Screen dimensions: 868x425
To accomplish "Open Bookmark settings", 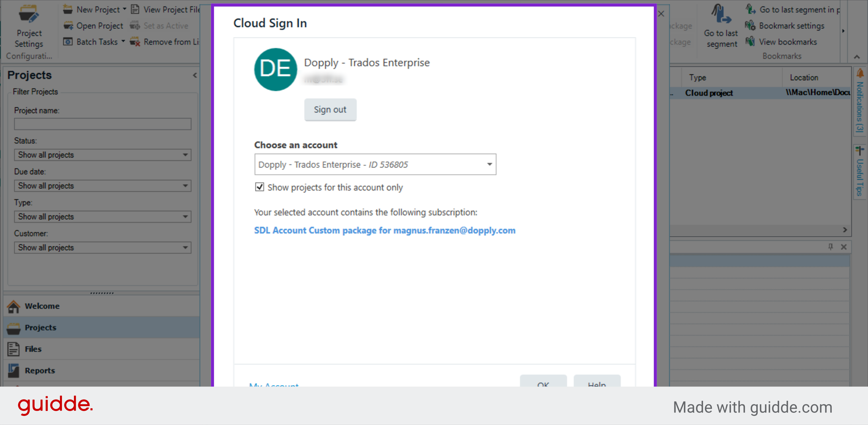I will pyautogui.click(x=785, y=26).
